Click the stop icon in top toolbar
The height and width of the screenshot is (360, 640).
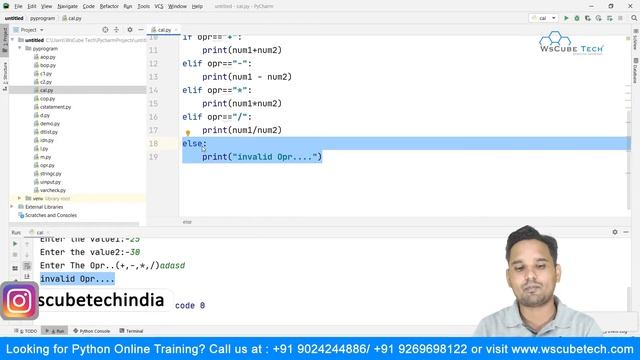pyautogui.click(x=620, y=18)
